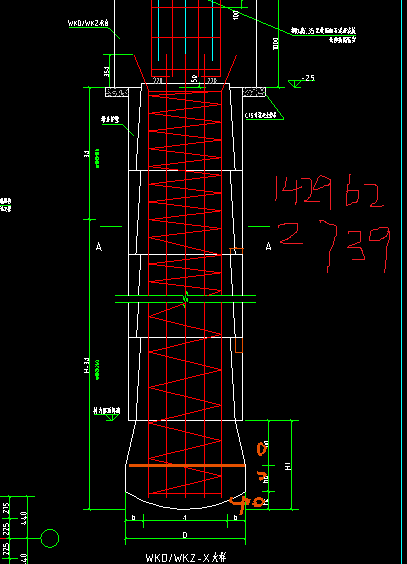Click the "-2.5" elevation value

click(308, 78)
